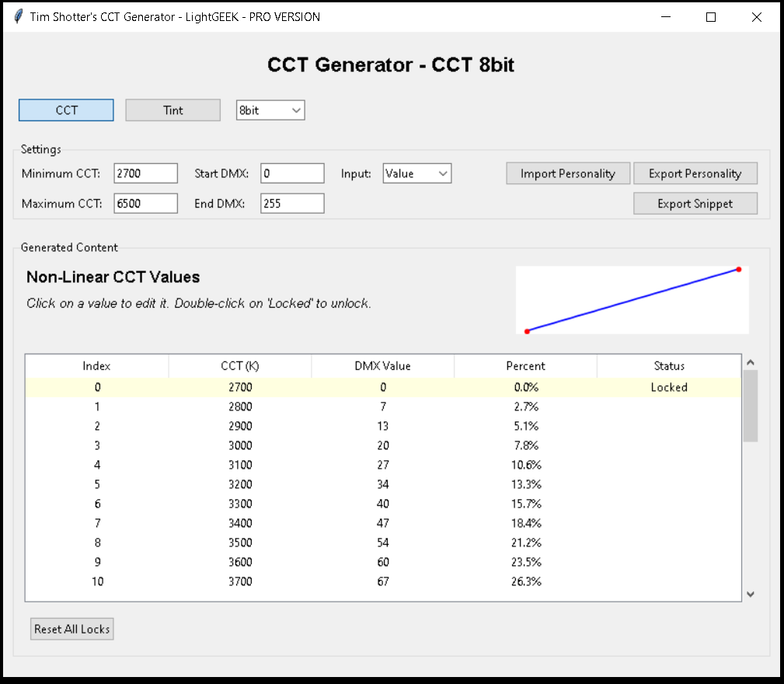This screenshot has height=684, width=784.
Task: Switch to Tint mode
Action: 173,110
